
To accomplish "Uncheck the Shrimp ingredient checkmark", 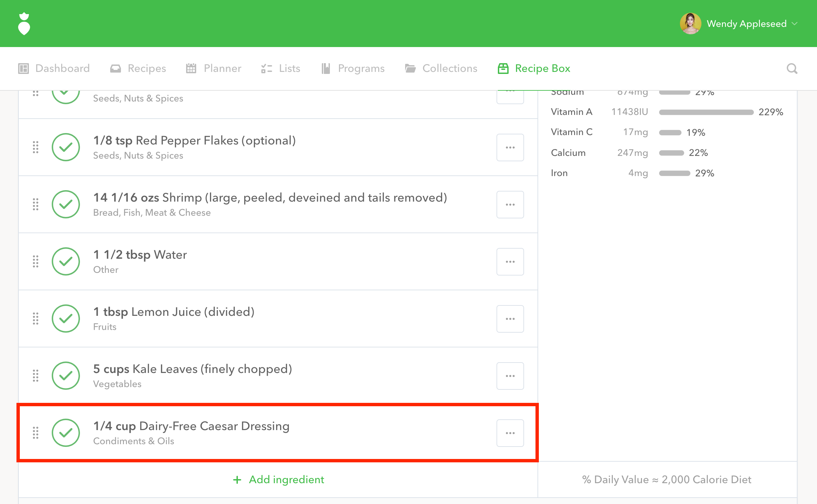I will point(66,204).
